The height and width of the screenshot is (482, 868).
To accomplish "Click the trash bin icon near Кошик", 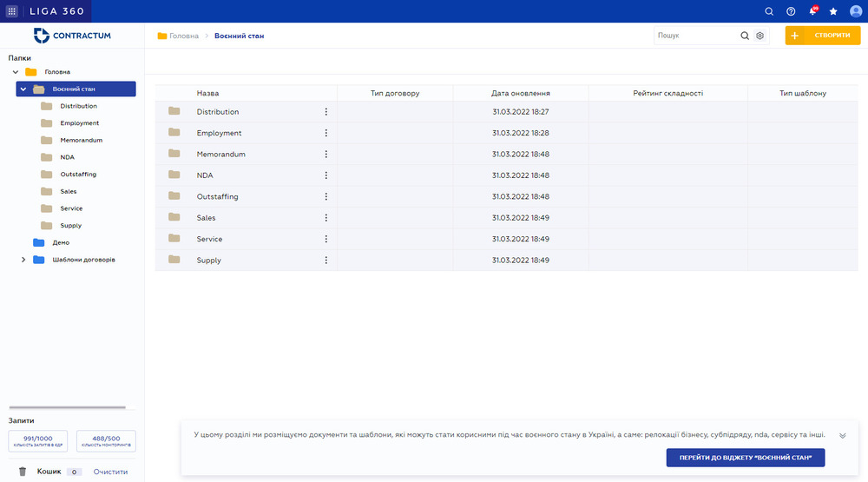I will [23, 472].
